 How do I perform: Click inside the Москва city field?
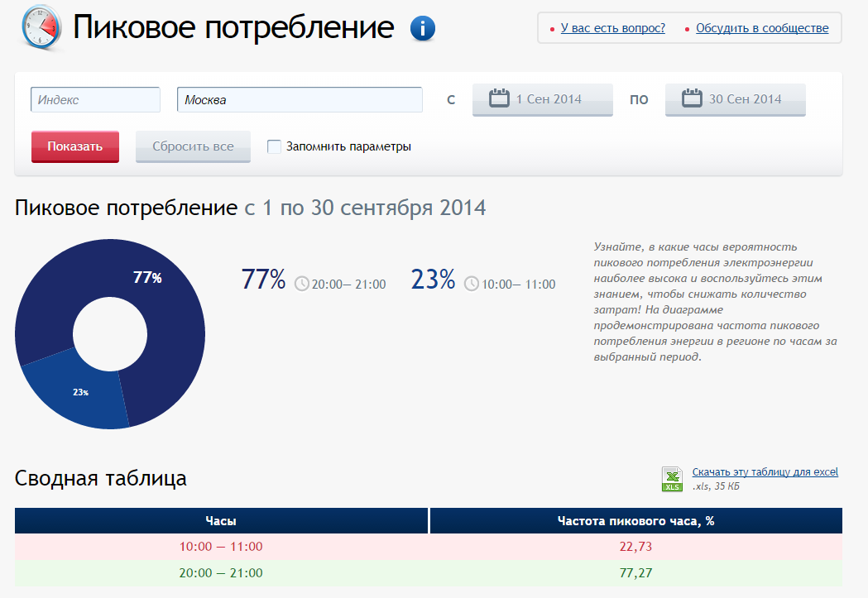point(298,98)
